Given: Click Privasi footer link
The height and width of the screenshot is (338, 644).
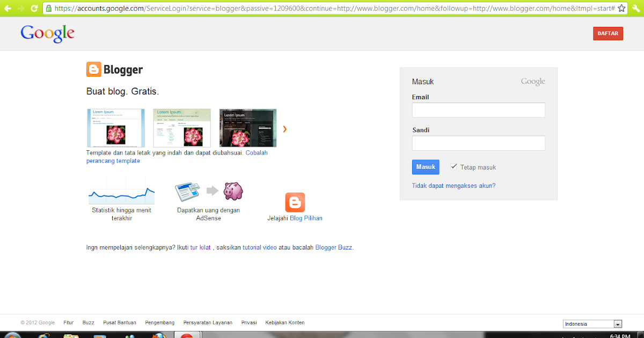Looking at the screenshot, I should click(249, 322).
